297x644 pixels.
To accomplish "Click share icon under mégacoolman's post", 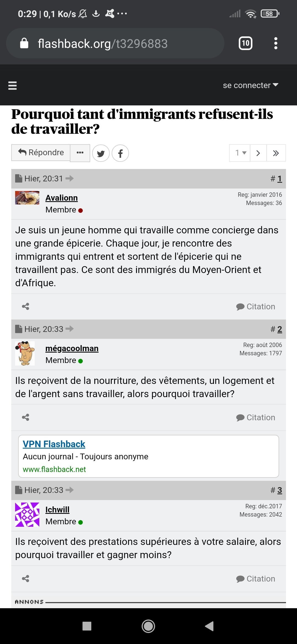I will pos(26,417).
